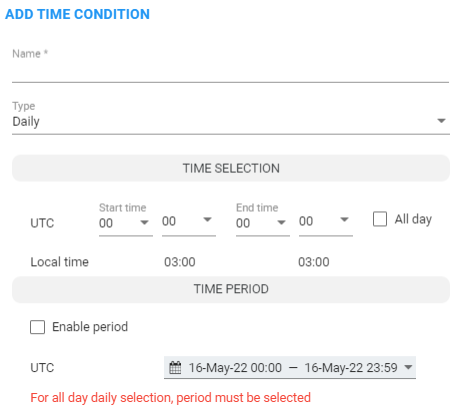Click End time hour dropdown arrow
The width and height of the screenshot is (450, 407).
pos(281,222)
